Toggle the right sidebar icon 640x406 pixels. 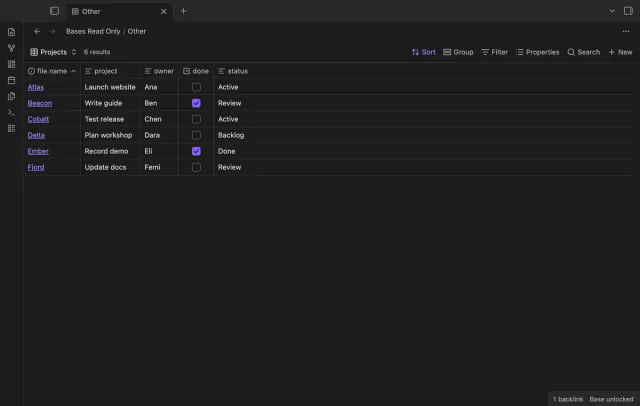pyautogui.click(x=628, y=11)
